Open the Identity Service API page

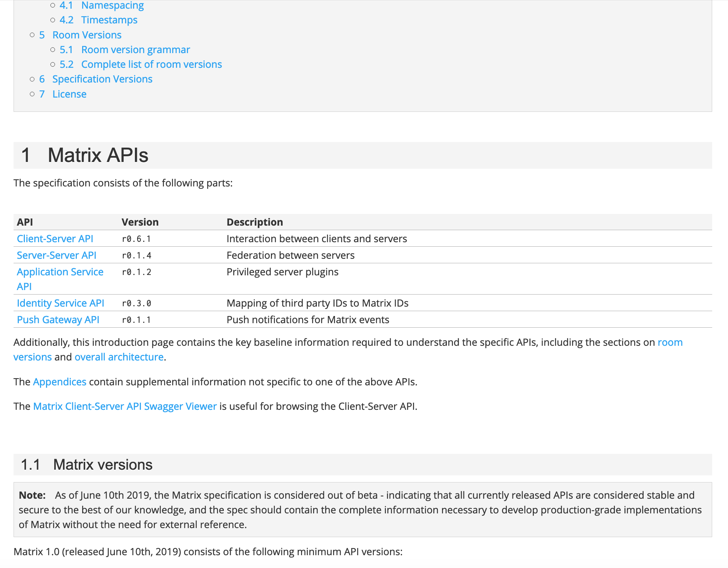[60, 303]
